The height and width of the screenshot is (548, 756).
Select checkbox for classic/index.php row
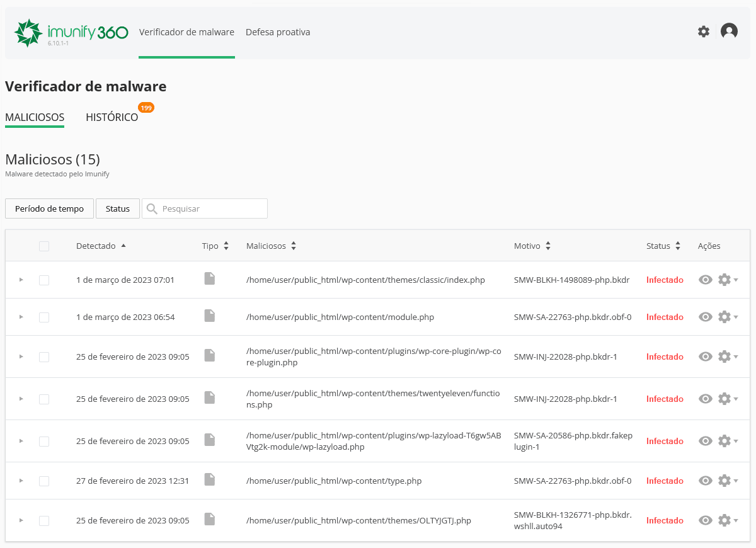click(x=44, y=280)
